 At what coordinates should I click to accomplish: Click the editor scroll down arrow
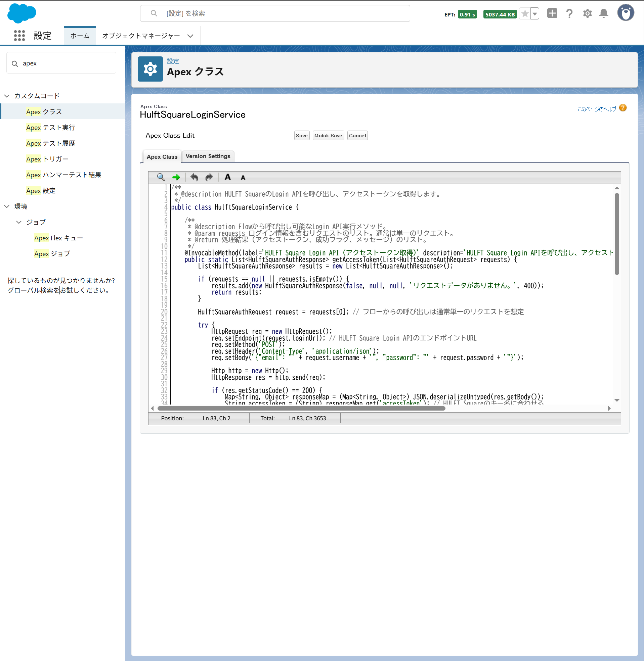click(x=616, y=400)
